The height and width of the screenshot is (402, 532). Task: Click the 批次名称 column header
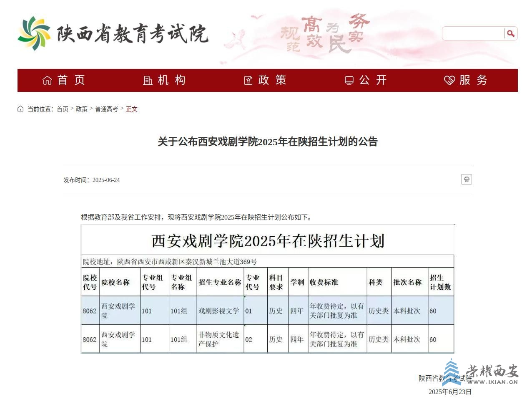click(x=410, y=282)
